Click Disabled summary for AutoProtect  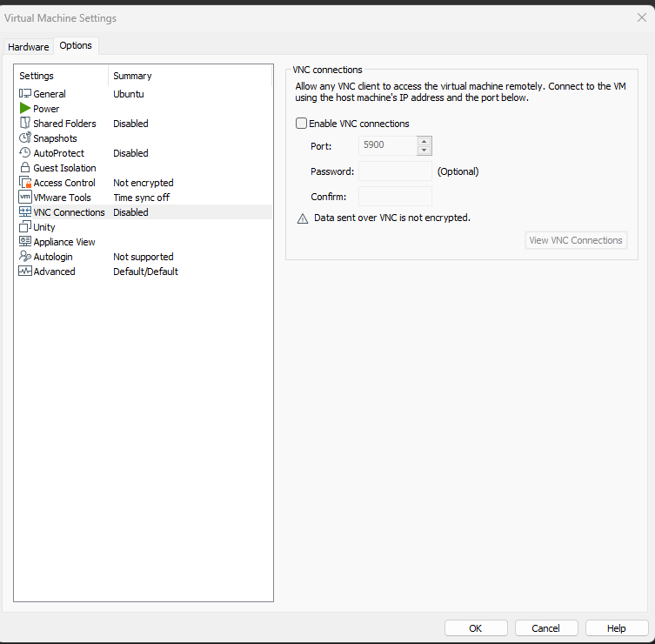tap(130, 153)
